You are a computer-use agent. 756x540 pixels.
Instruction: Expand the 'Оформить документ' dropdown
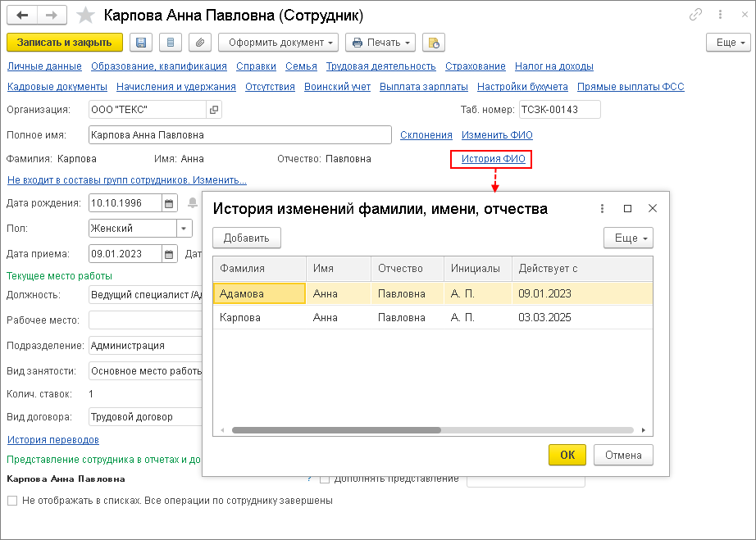click(278, 43)
